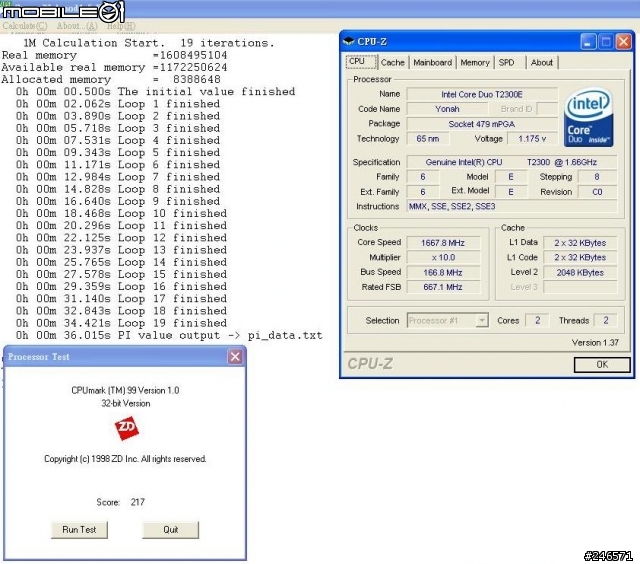Click the Intel Core Duo inside logo
Image resolution: width=640 pixels, height=564 pixels.
589,118
